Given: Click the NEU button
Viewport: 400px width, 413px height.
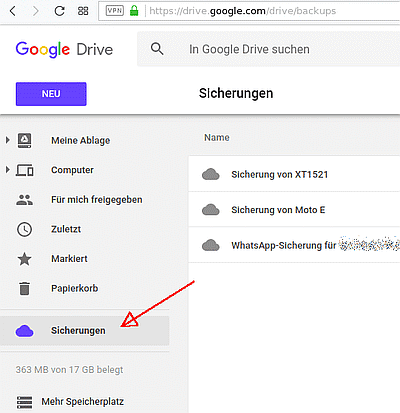Looking at the screenshot, I should tap(51, 94).
